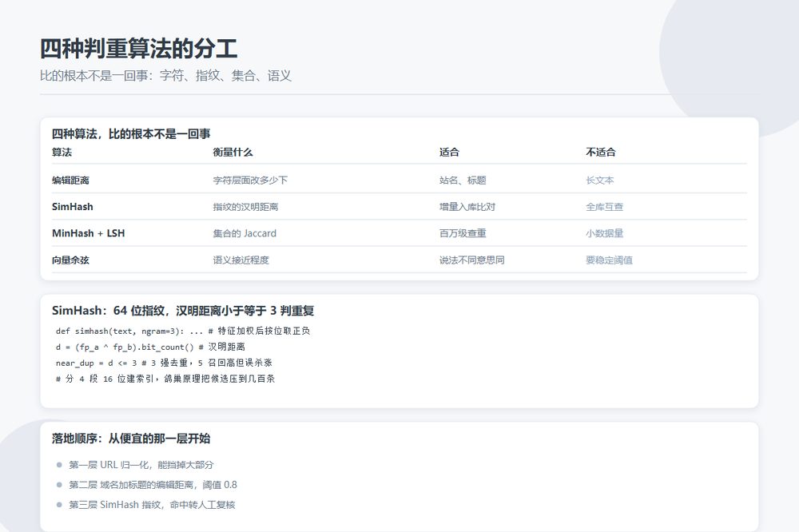Click the code line near_dup = d <= 3
The width and height of the screenshot is (799, 532).
tap(164, 363)
